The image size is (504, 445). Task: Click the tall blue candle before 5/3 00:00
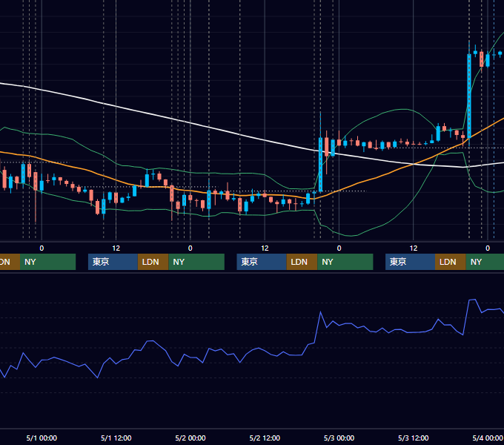tap(320, 164)
